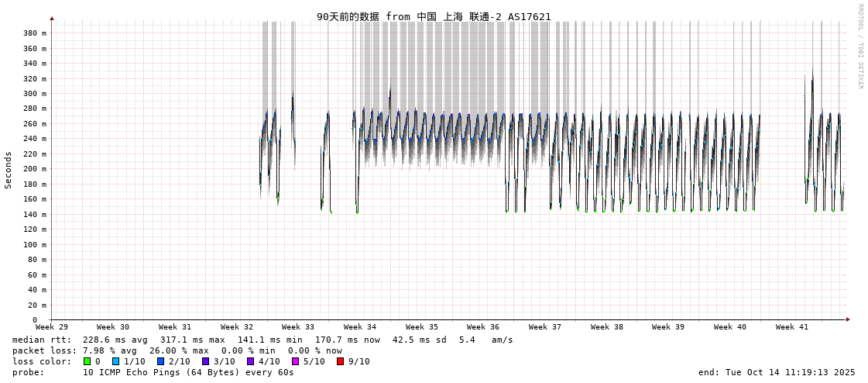Screen dimensions: 868x383
Task: Click the 228.6 ms avg median rtt value
Action: coord(115,340)
